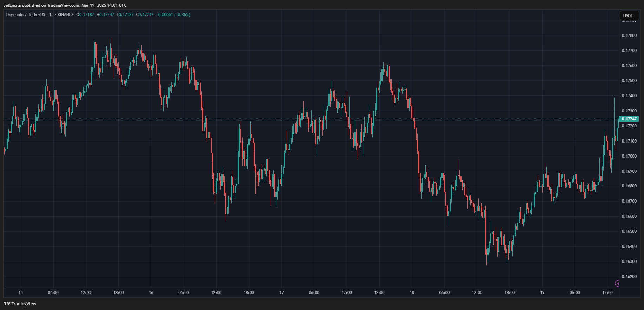Select the date 17 on time axis

281,293
